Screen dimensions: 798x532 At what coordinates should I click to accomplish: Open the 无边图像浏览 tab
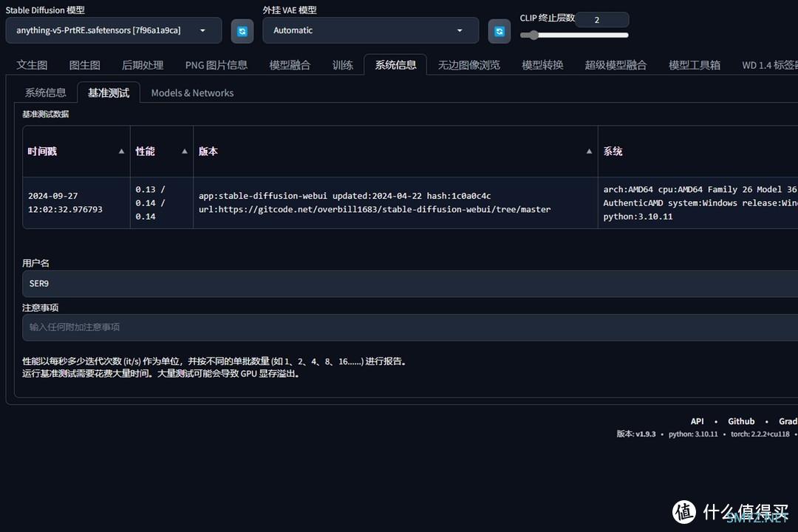[x=468, y=65]
